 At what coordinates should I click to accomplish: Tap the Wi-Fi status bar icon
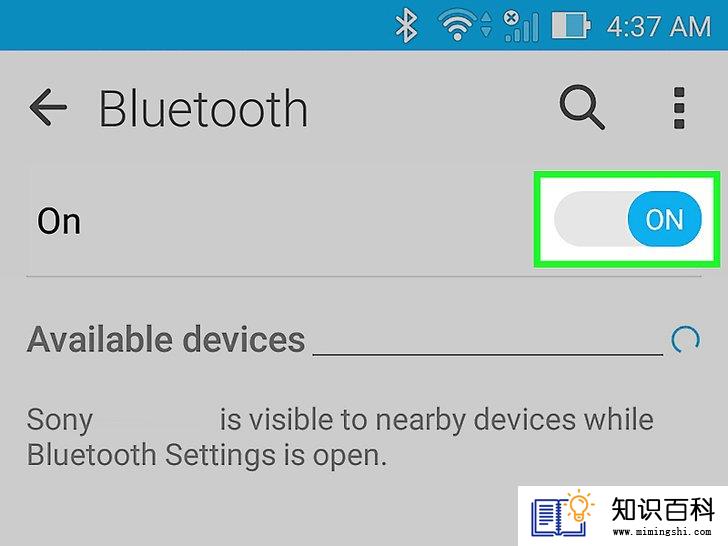click(457, 26)
